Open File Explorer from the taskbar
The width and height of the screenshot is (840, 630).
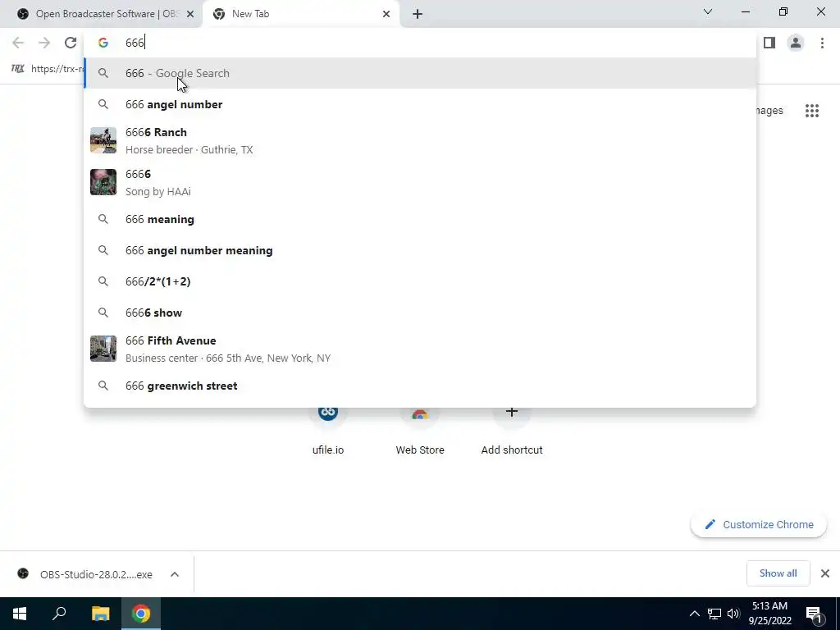pos(100,614)
